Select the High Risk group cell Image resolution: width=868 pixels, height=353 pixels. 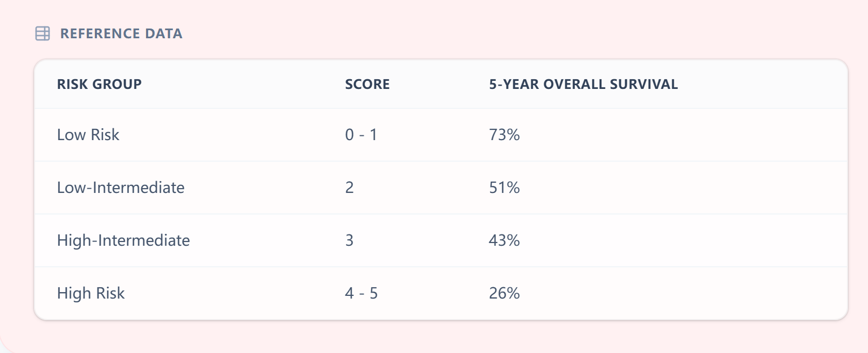point(91,293)
